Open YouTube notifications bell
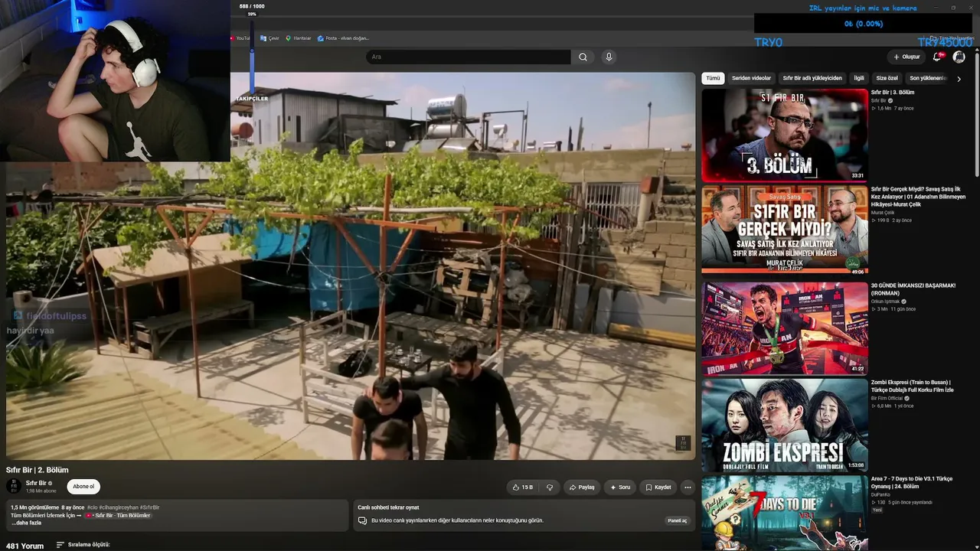This screenshot has height=551, width=980. click(938, 57)
